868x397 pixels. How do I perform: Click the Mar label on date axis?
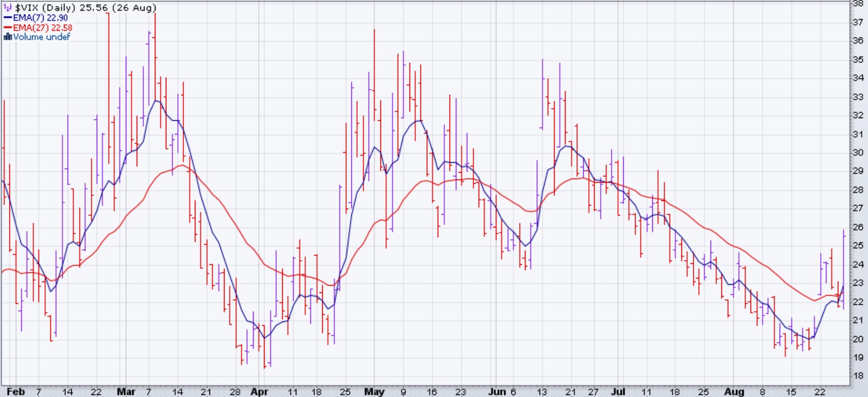click(126, 391)
